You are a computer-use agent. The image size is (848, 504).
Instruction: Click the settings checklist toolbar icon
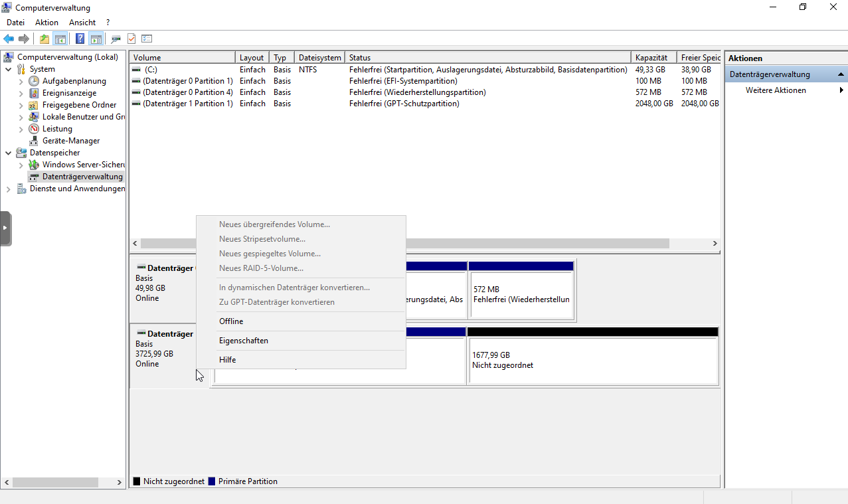point(147,39)
